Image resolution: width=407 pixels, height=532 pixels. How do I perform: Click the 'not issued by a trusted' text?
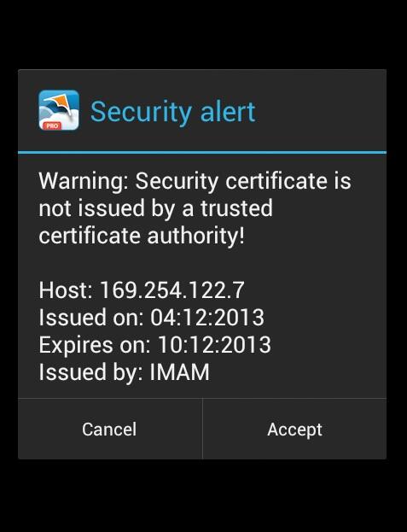pos(155,208)
